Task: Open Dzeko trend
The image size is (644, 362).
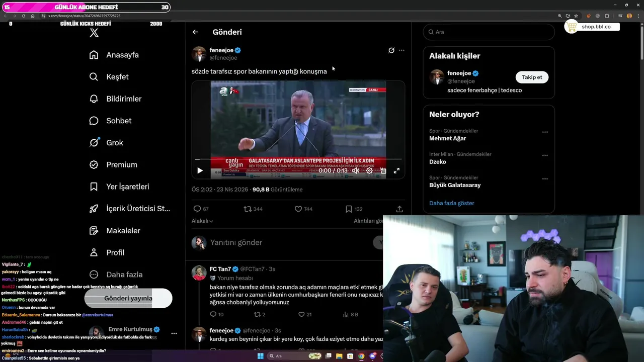Action: click(438, 162)
